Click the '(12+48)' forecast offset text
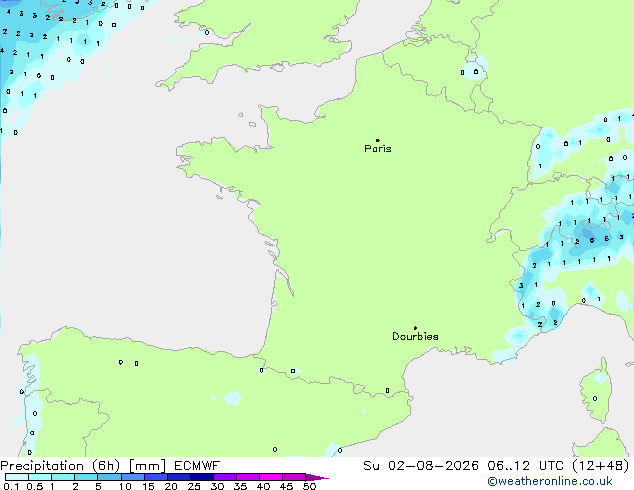Screen dimensions: 634x490 601,466
